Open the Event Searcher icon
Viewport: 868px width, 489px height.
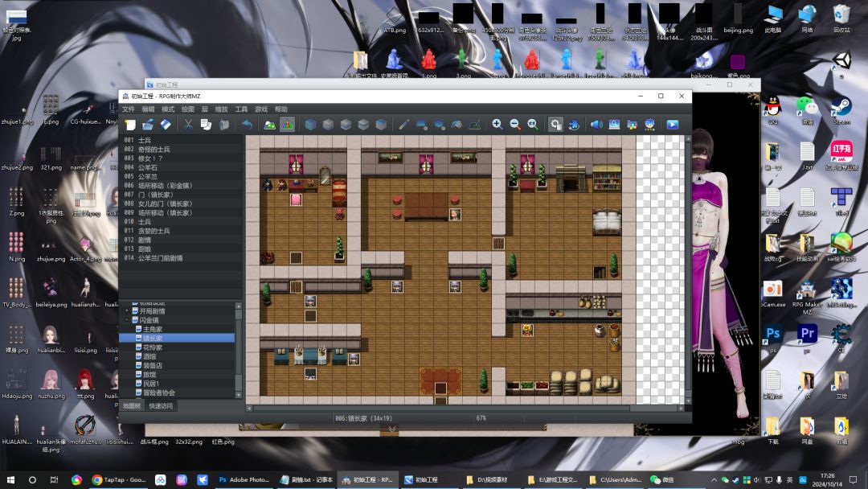[x=614, y=125]
